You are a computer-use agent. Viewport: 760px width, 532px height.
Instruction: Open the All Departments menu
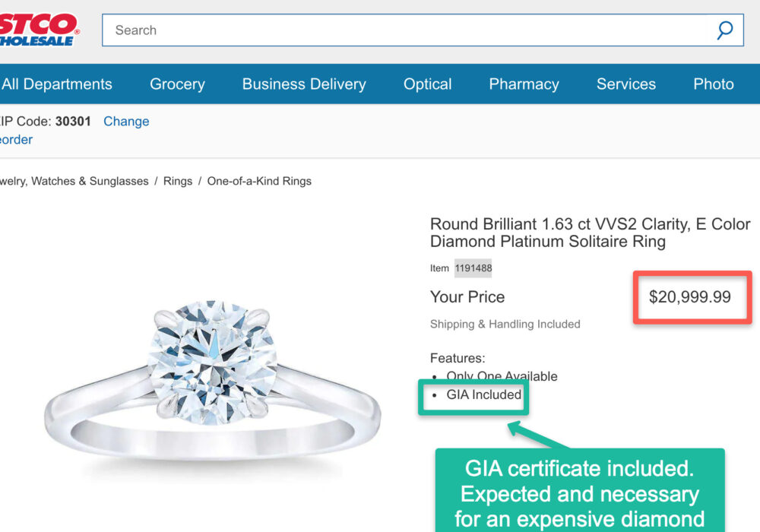coord(57,84)
